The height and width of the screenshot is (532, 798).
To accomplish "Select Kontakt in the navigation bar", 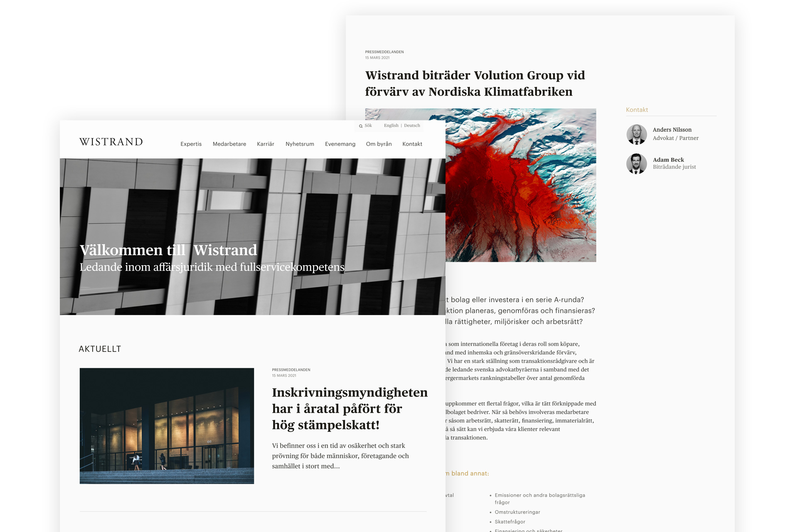I will pos(412,144).
